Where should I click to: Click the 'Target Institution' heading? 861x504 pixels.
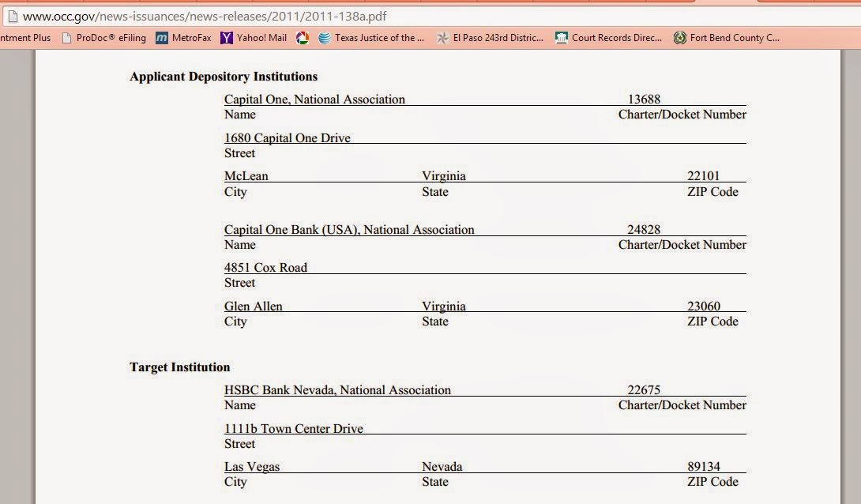coord(179,367)
